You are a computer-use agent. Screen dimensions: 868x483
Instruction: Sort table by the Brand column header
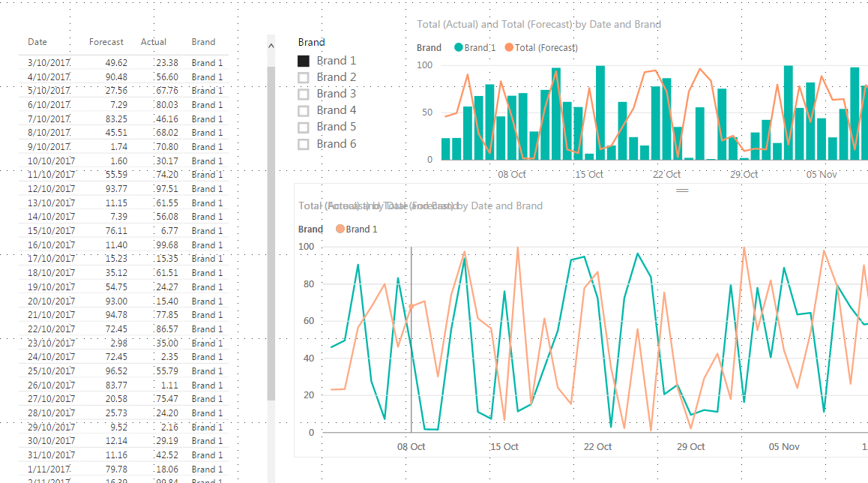pyautogui.click(x=203, y=42)
